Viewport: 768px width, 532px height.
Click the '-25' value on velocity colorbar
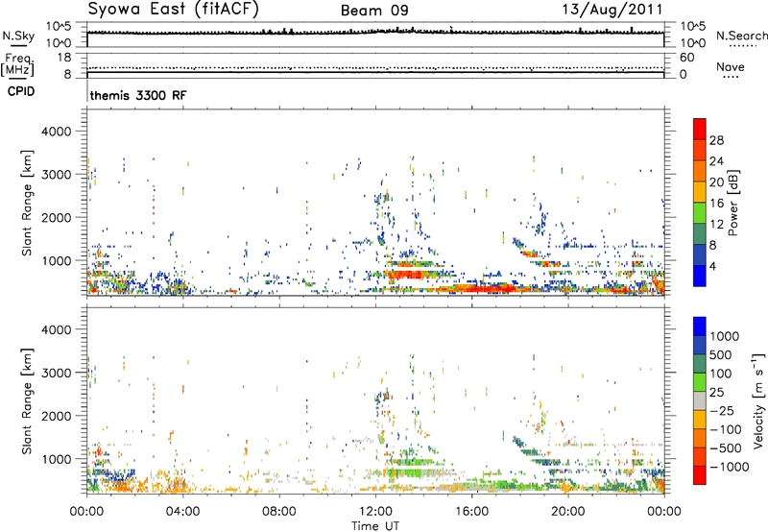point(725,411)
